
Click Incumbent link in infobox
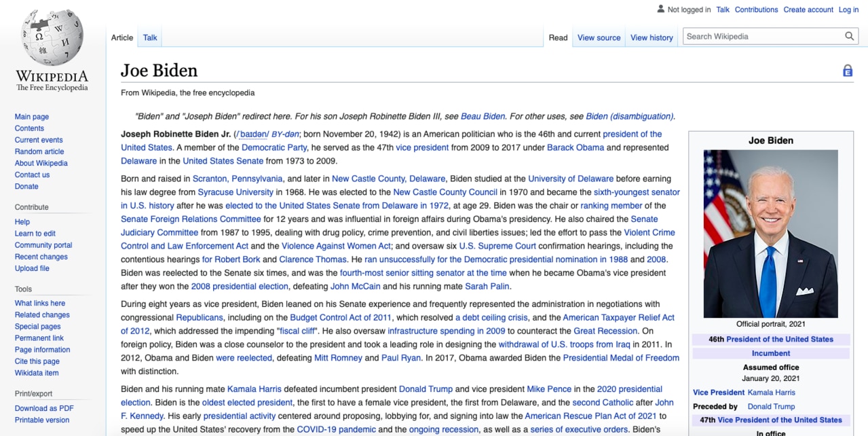771,353
